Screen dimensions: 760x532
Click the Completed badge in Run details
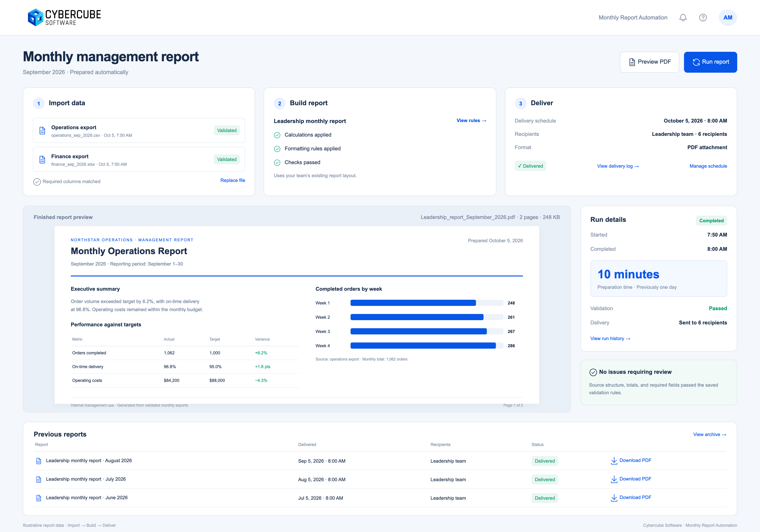pos(711,220)
